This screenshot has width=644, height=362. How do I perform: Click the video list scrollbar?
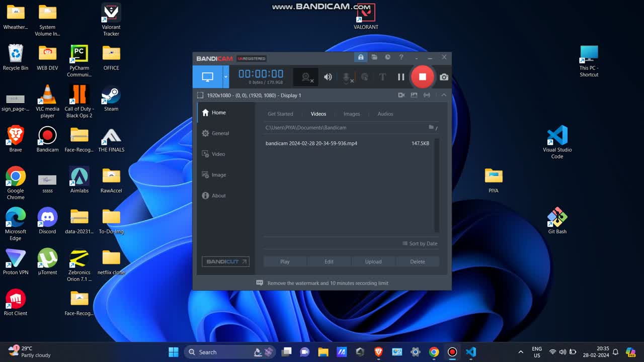(x=437, y=185)
